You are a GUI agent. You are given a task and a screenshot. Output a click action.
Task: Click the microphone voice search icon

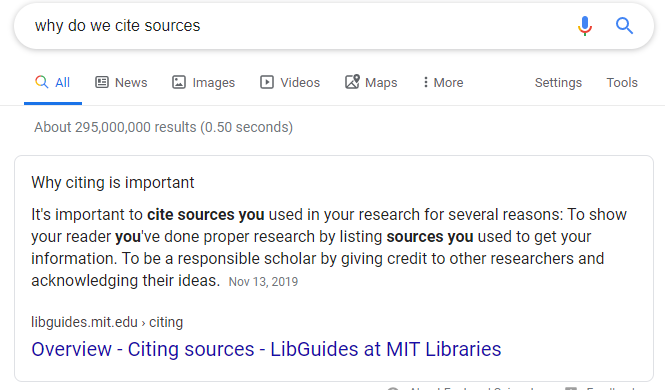[584, 26]
